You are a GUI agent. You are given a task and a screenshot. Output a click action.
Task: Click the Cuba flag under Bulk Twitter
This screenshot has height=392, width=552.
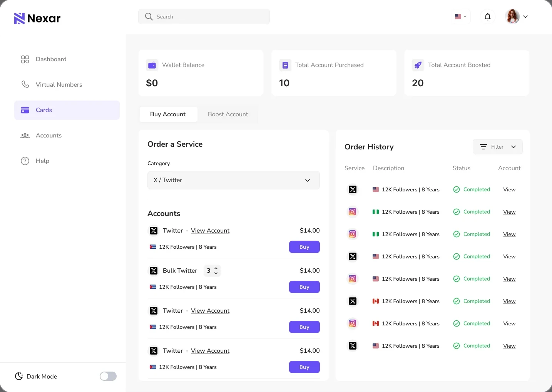pyautogui.click(x=153, y=287)
